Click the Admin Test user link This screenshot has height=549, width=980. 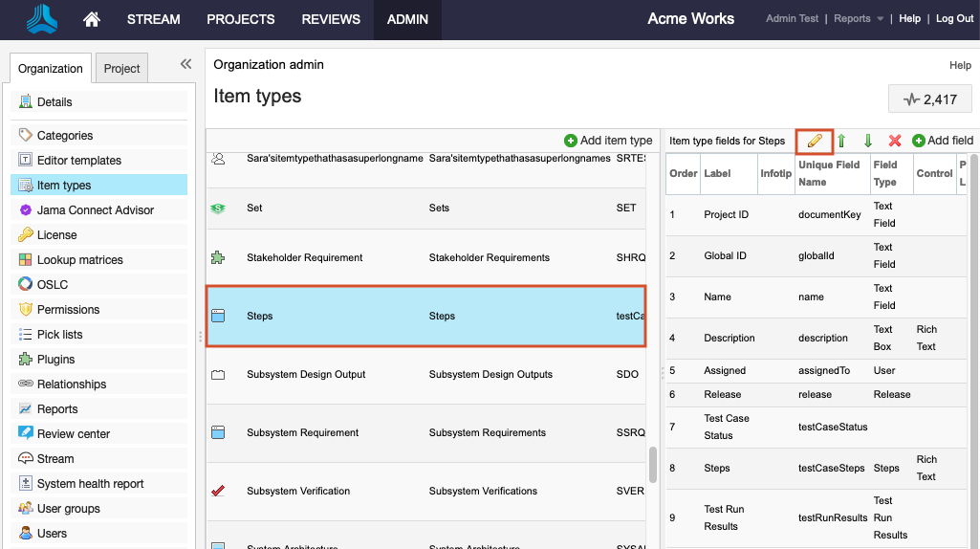tap(792, 19)
